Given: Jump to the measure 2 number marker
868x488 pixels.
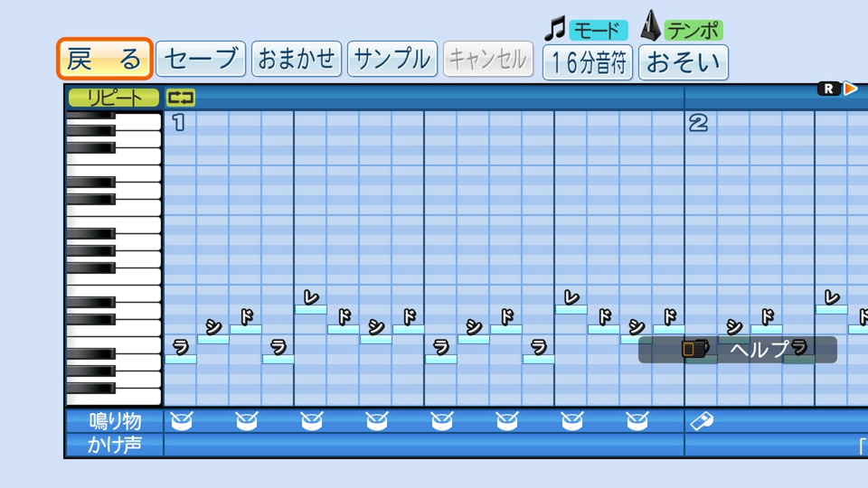Looking at the screenshot, I should point(698,122).
